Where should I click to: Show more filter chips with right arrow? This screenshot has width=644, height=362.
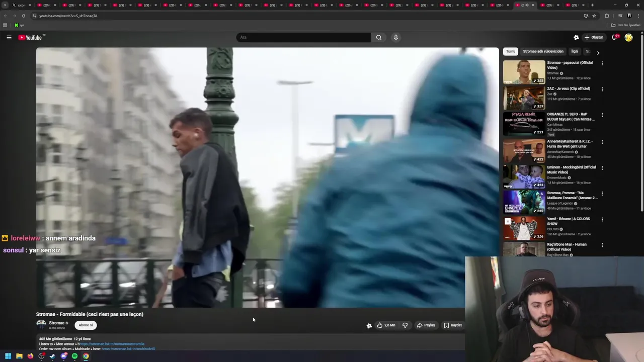coord(598,52)
